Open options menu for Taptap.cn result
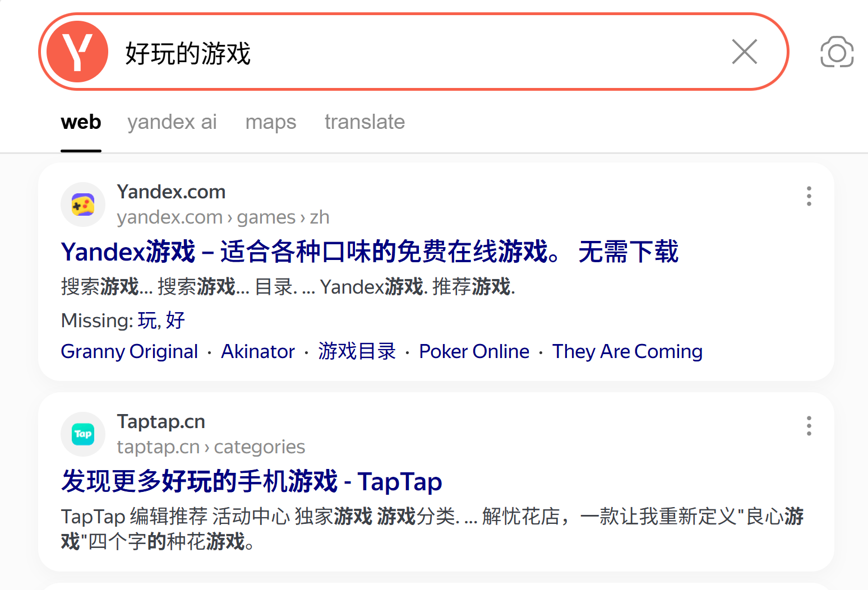The width and height of the screenshot is (868, 590). [809, 426]
